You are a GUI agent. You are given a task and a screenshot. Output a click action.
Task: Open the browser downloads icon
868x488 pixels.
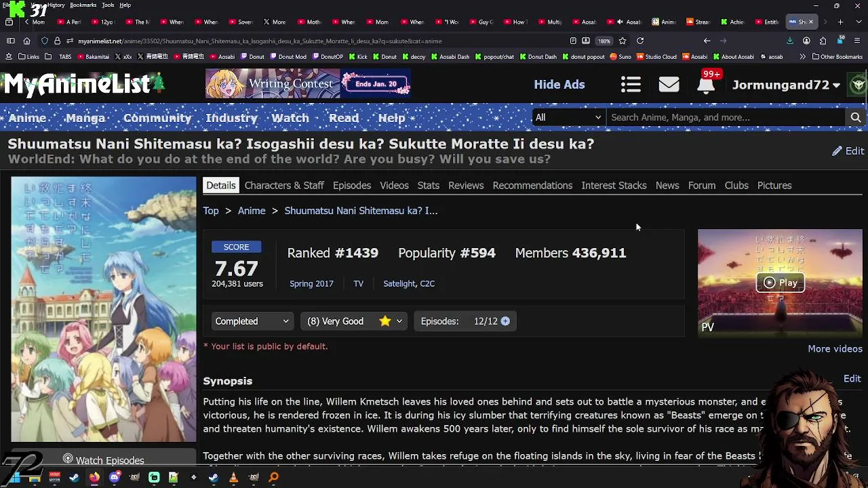[790, 41]
